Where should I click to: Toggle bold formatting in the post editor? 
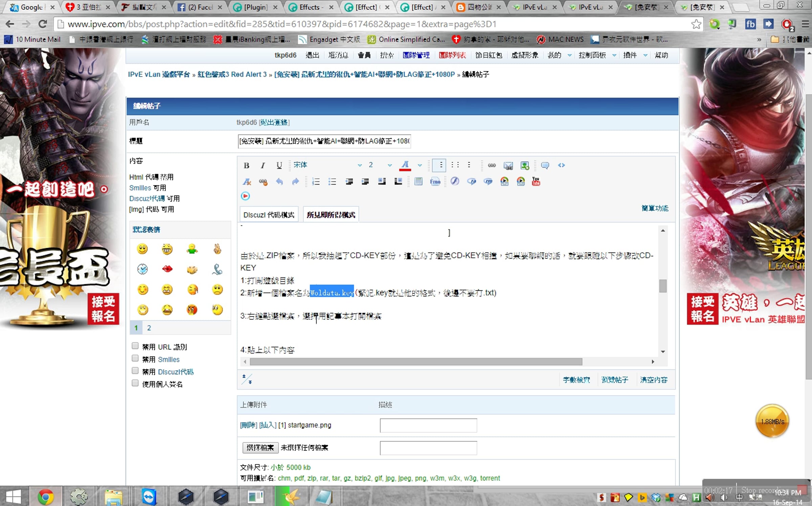click(x=246, y=165)
